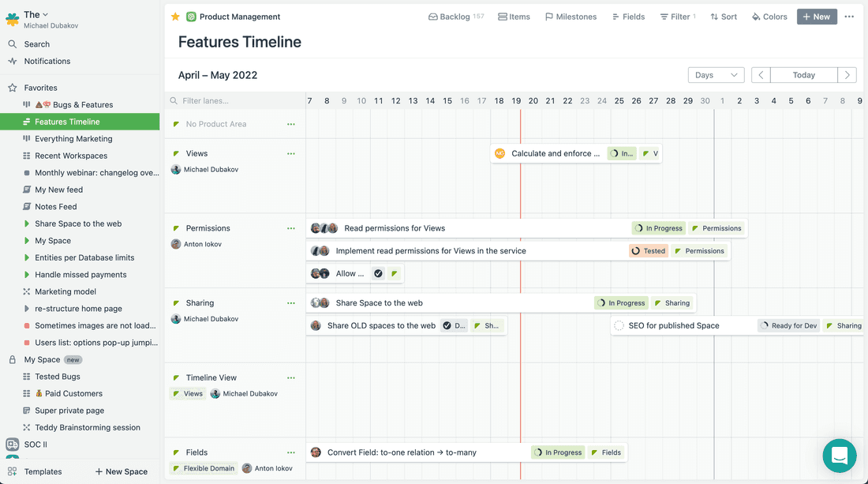Click empty status circle on SEO card
This screenshot has height=484, width=868.
(x=619, y=325)
